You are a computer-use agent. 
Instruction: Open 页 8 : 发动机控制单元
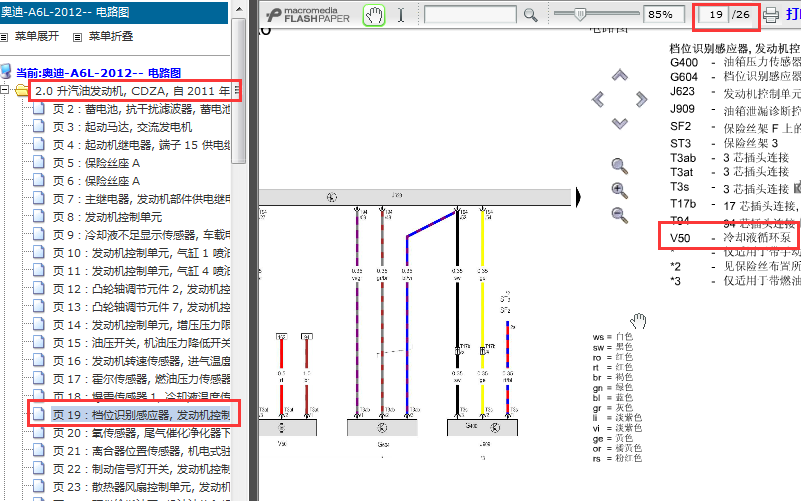[x=107, y=217]
